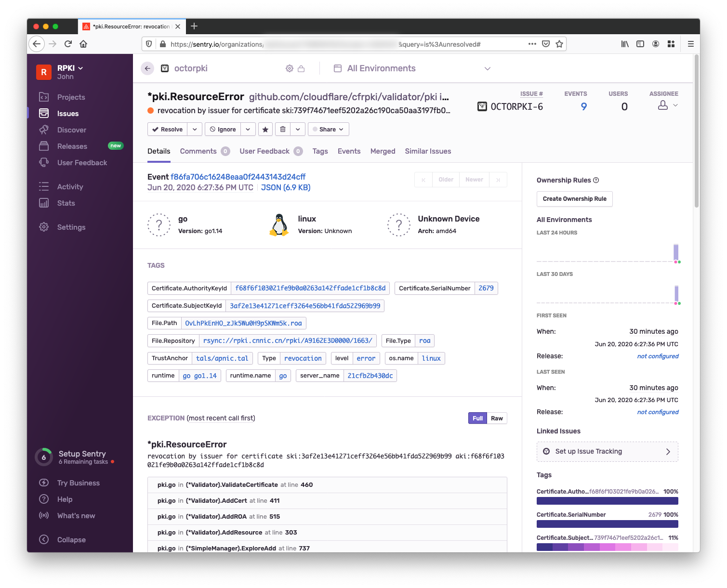
Task: Open event ID f86fa706c link
Action: click(x=238, y=177)
